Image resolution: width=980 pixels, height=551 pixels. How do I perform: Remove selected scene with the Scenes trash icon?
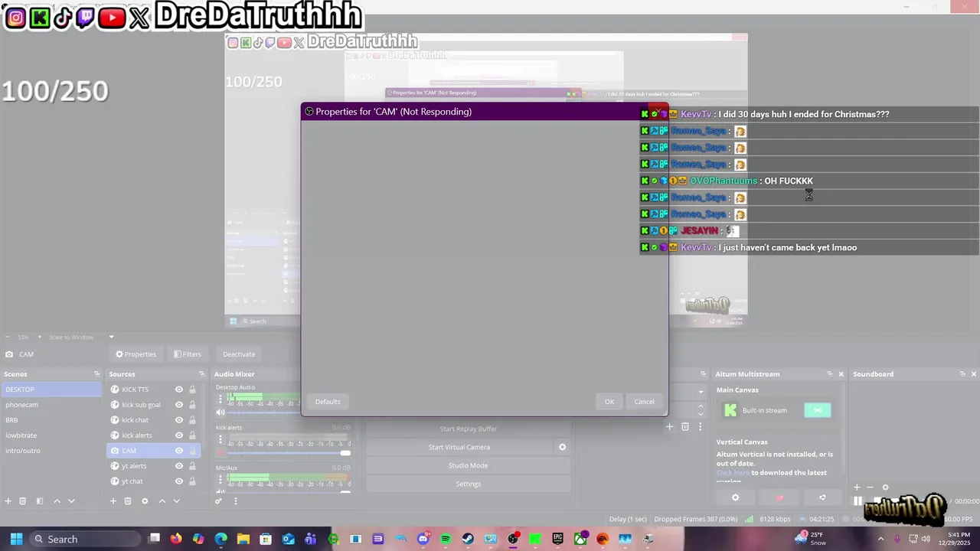23,501
